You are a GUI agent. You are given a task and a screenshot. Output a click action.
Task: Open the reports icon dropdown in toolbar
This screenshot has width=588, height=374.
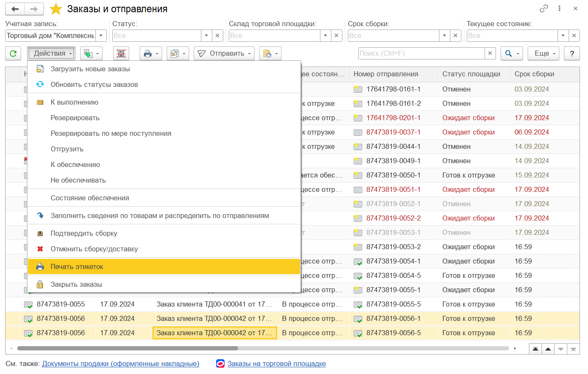point(178,54)
